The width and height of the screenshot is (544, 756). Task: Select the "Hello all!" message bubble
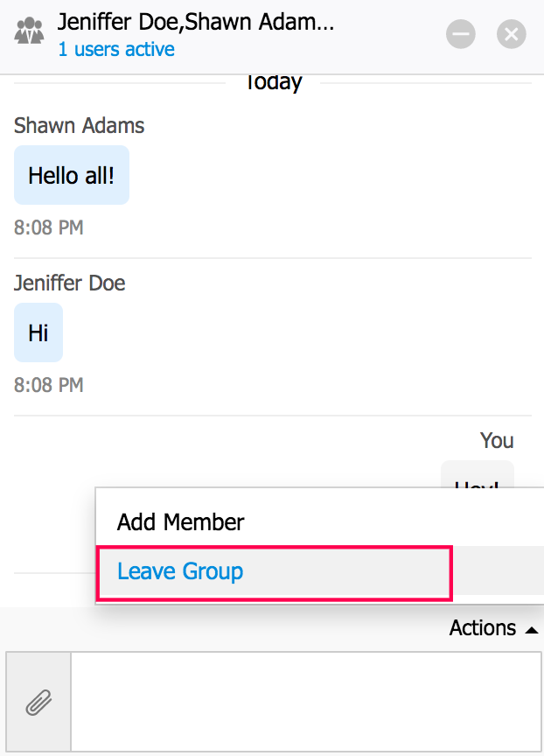(72, 175)
